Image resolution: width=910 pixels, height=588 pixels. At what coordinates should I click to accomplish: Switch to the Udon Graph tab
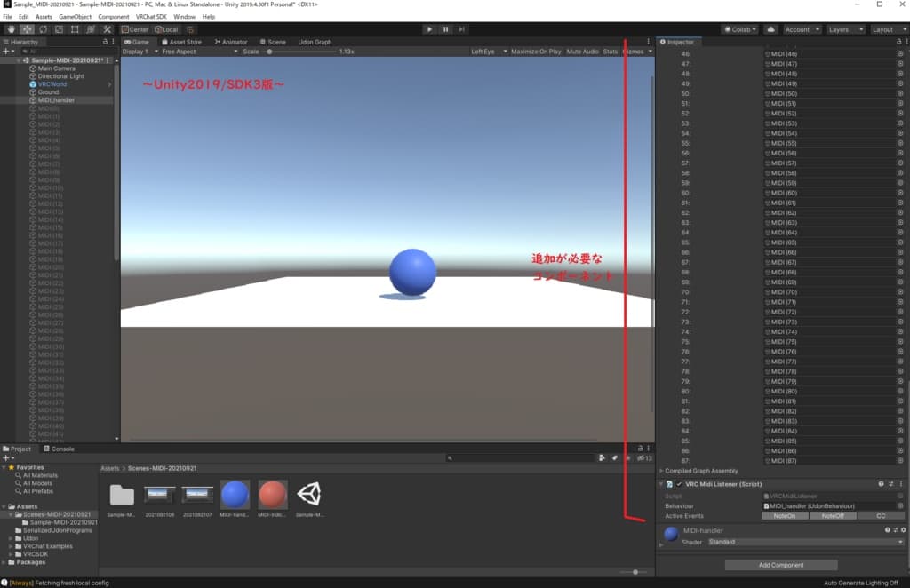click(315, 42)
